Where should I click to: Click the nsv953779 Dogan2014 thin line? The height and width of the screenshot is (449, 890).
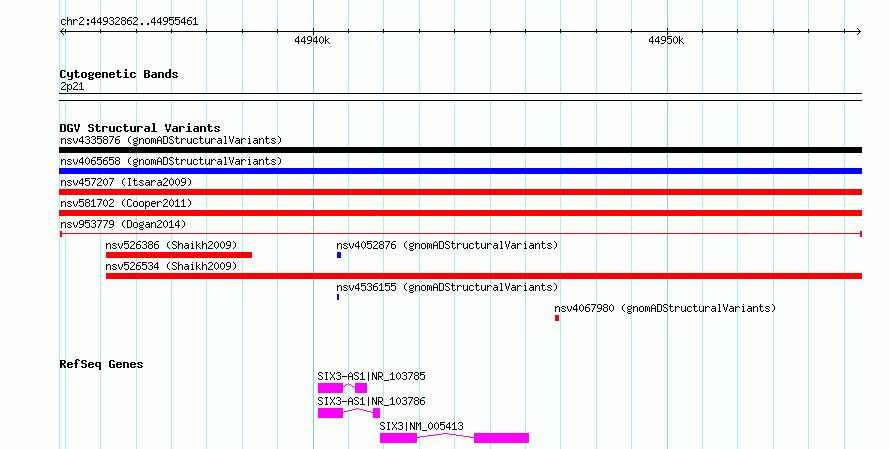click(x=460, y=234)
